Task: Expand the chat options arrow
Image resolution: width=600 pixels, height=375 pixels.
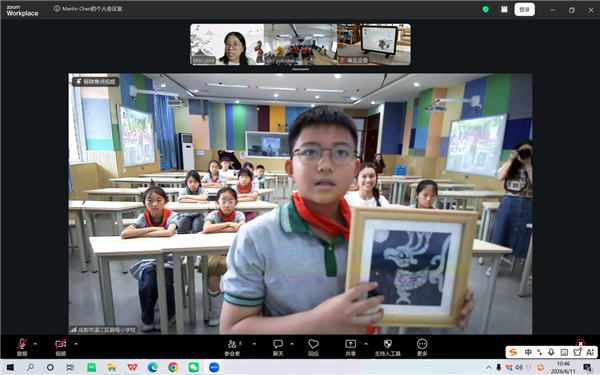Action: click(x=292, y=344)
